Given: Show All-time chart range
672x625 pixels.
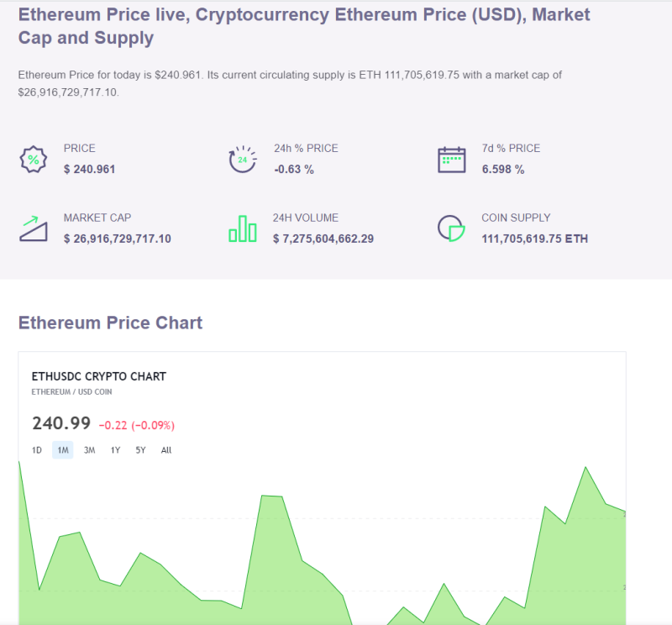Looking at the screenshot, I should pyautogui.click(x=166, y=450).
